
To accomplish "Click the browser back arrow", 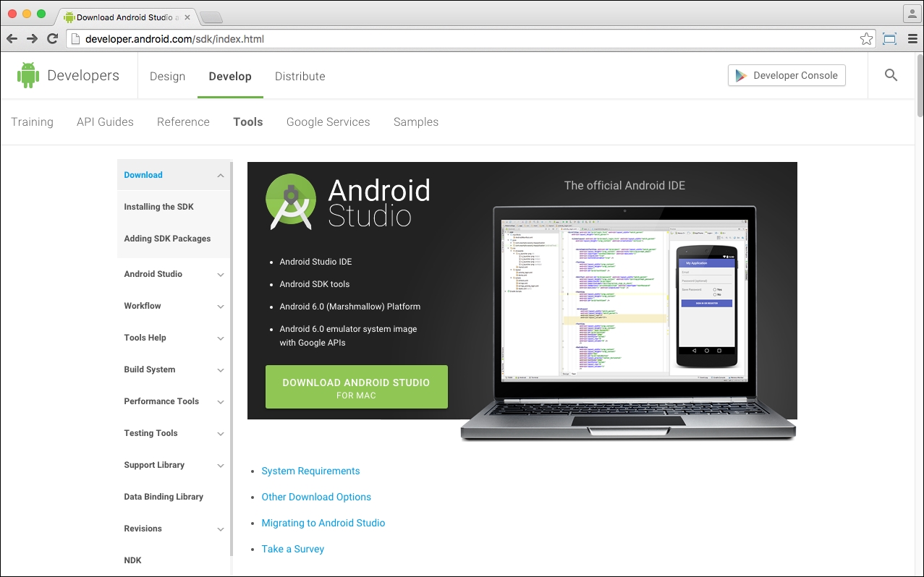I will tap(12, 39).
